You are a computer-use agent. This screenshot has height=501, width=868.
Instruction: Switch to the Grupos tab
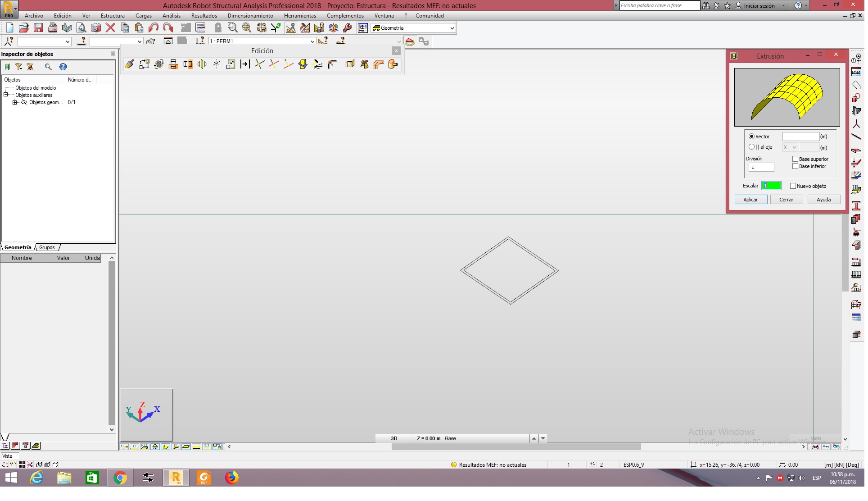click(46, 247)
